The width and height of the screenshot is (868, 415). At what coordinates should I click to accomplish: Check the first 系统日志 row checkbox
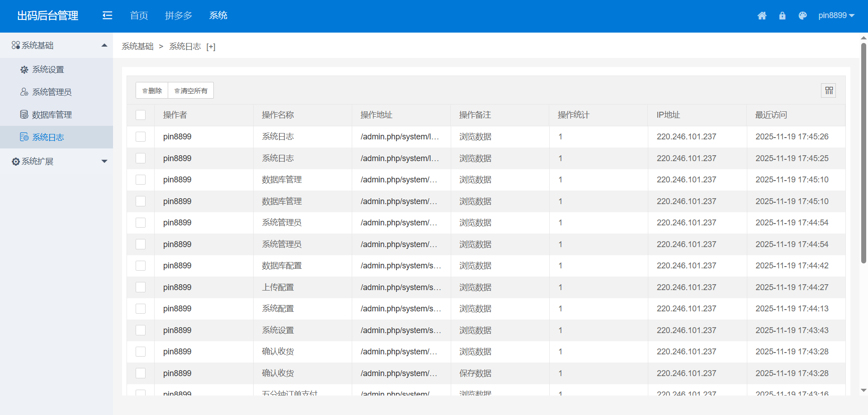click(141, 137)
